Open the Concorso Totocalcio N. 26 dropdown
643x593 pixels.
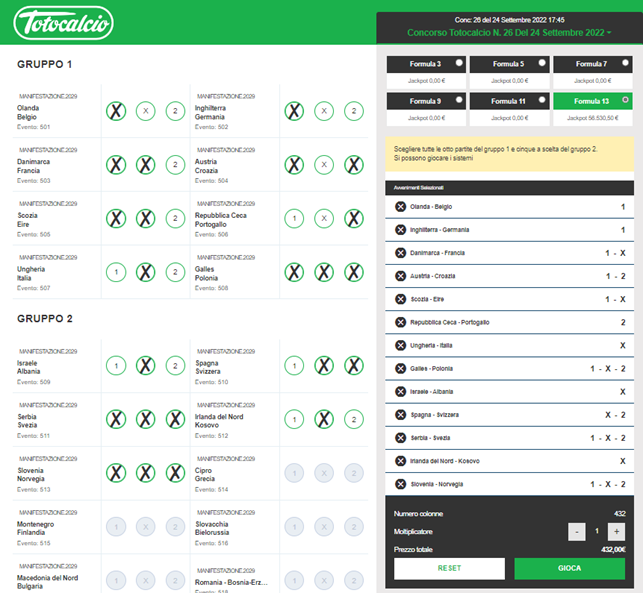pyautogui.click(x=509, y=33)
